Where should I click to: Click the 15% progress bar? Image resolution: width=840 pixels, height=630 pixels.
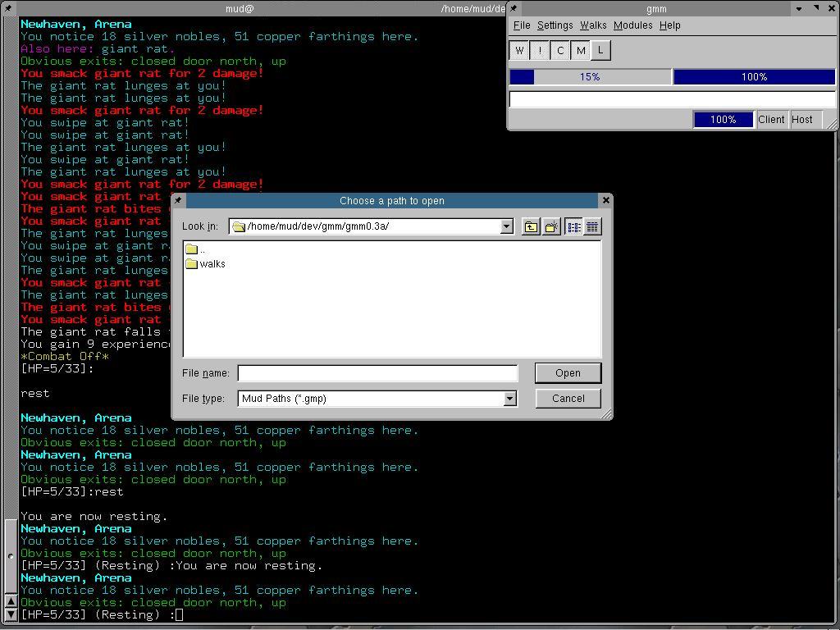tap(590, 77)
